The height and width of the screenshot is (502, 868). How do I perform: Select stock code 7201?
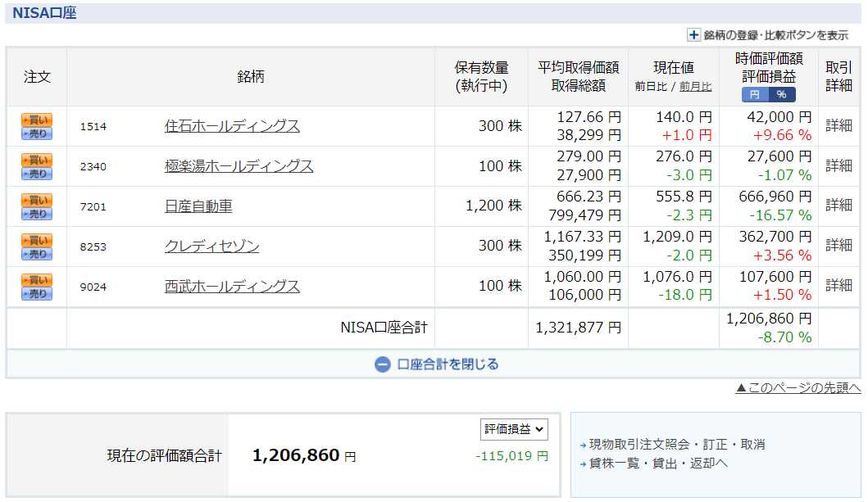93,206
